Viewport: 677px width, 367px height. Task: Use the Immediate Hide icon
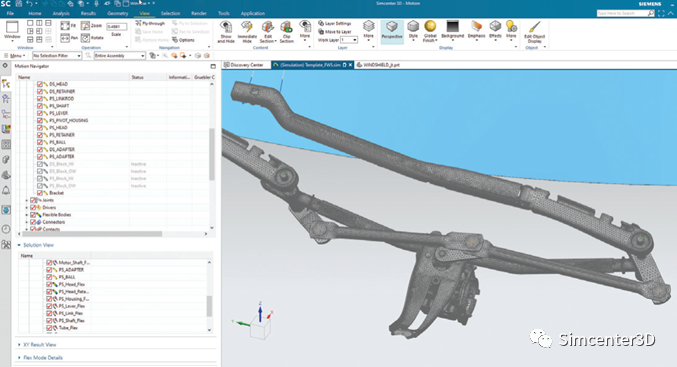[247, 31]
